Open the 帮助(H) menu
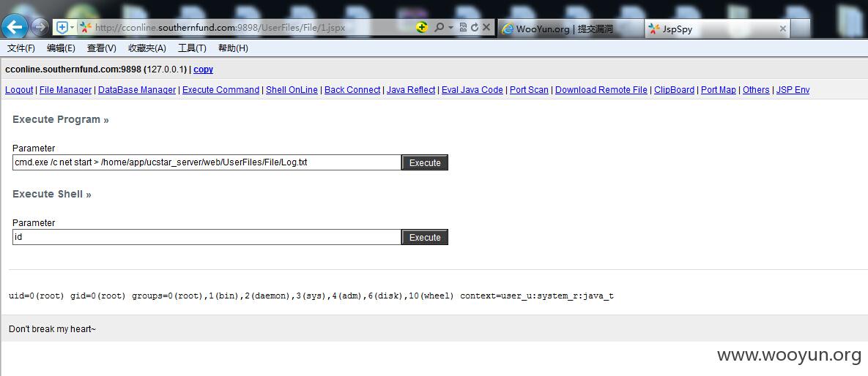Screen dimensions: 868x376 click(233, 48)
